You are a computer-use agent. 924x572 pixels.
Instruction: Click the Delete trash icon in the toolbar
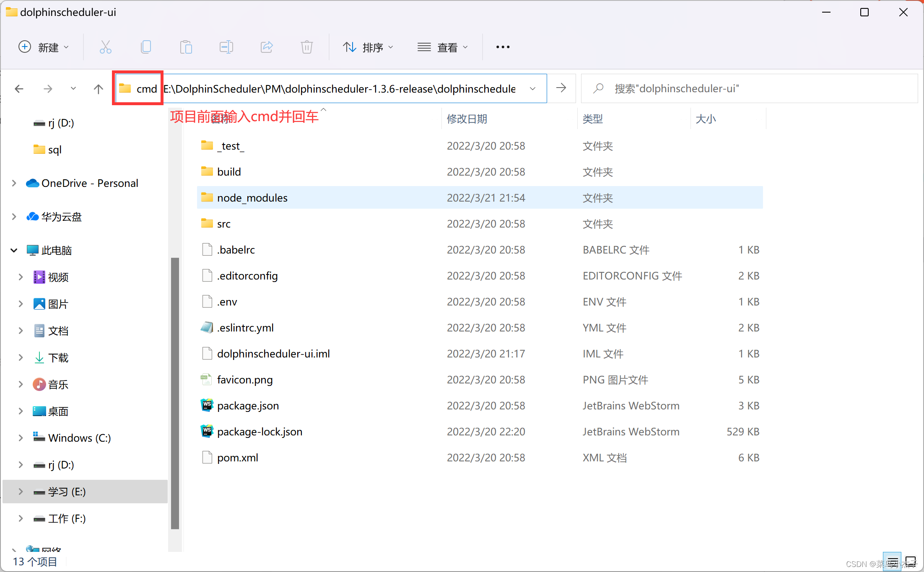(x=306, y=47)
